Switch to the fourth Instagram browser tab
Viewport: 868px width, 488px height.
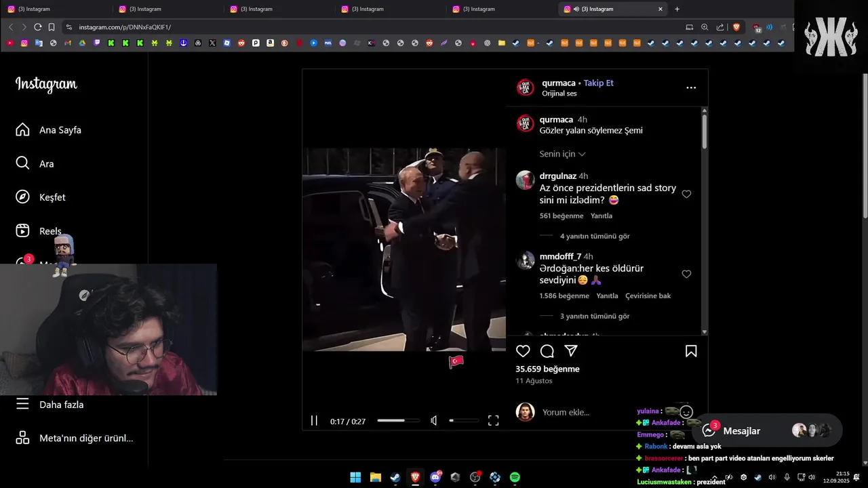pos(389,9)
